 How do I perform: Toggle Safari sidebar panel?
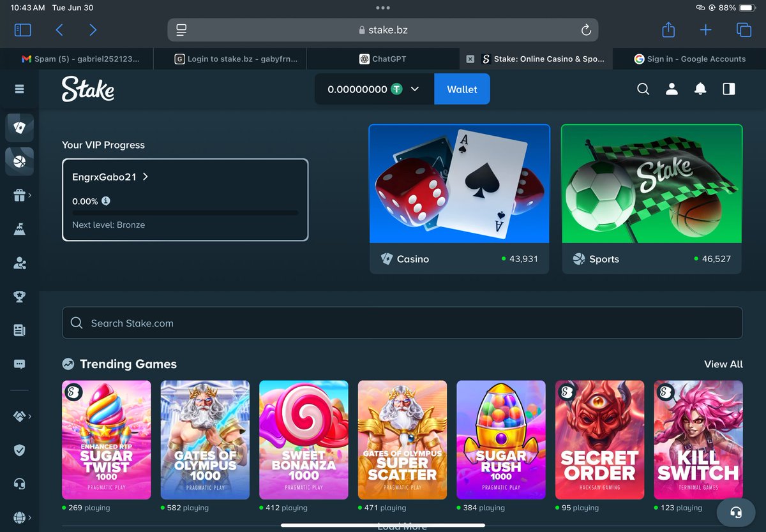pyautogui.click(x=22, y=30)
